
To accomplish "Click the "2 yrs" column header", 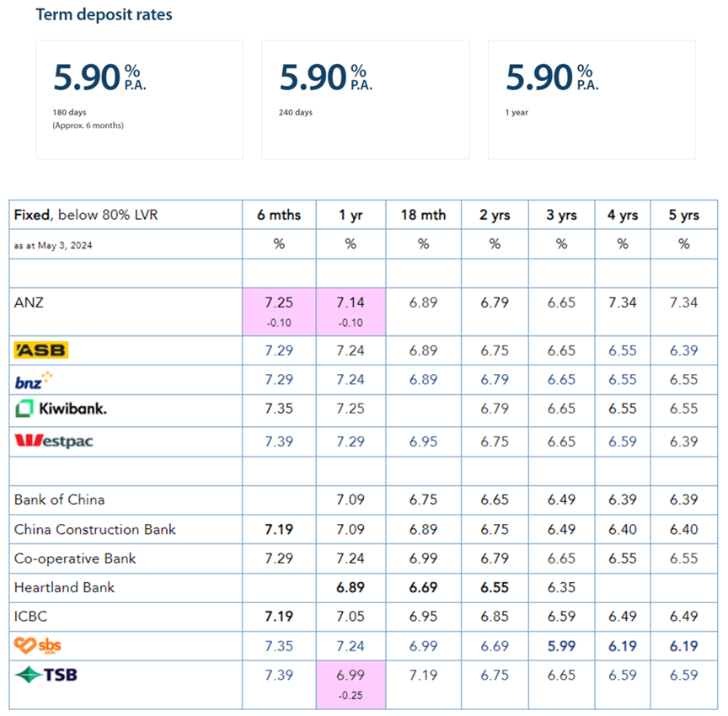I will point(495,216).
